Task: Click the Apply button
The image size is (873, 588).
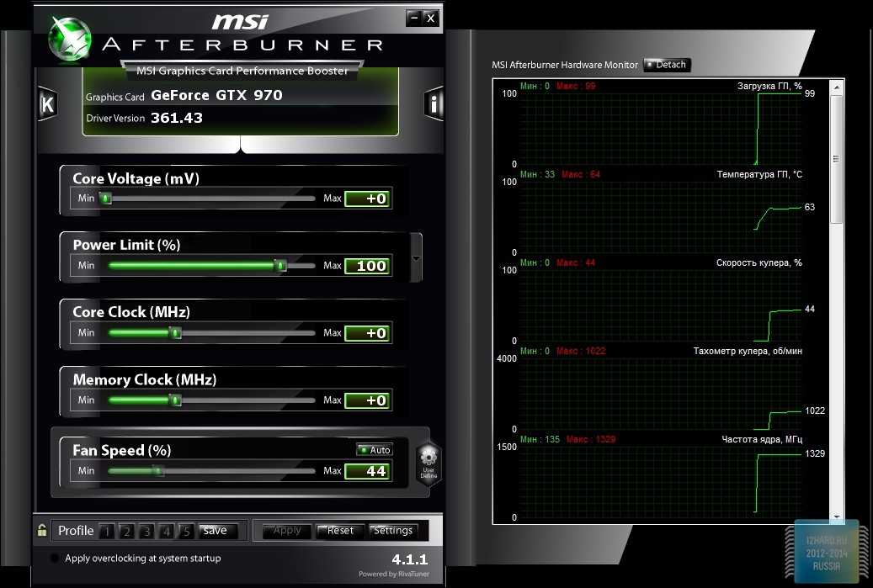Action: (287, 531)
